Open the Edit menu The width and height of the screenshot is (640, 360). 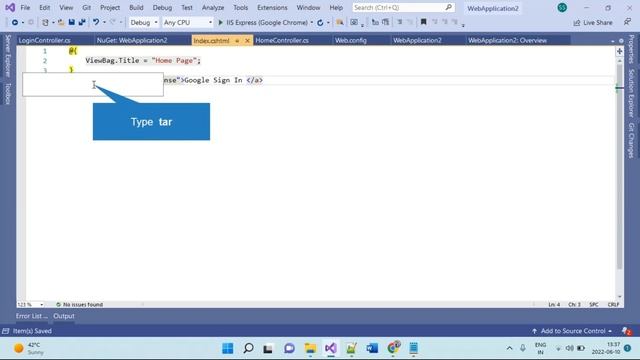click(44, 7)
